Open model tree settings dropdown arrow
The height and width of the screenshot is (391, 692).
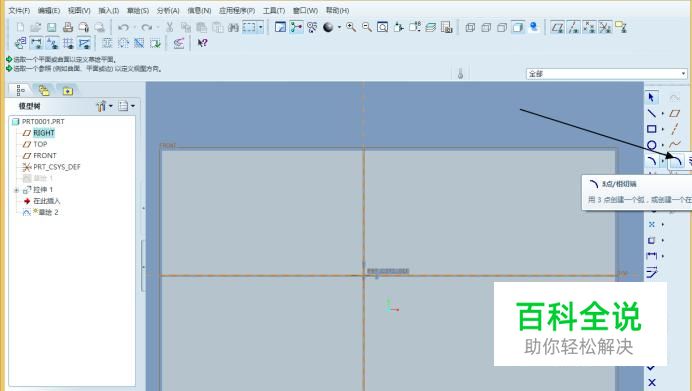[111, 106]
